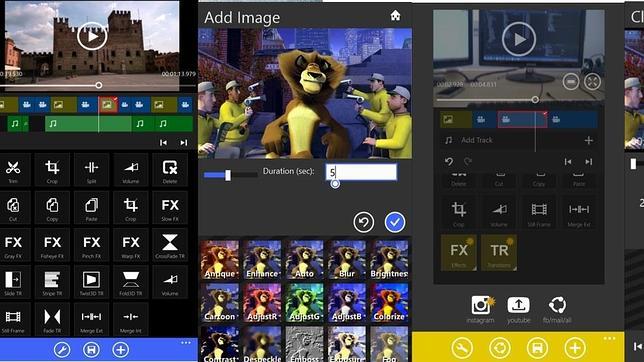
Task: Jump to previous clip in left editor
Action: point(163,143)
